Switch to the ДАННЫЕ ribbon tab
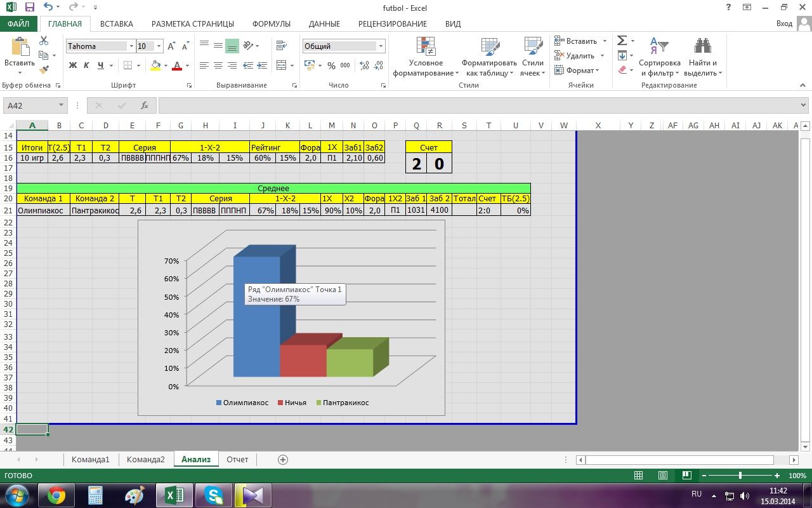 324,23
